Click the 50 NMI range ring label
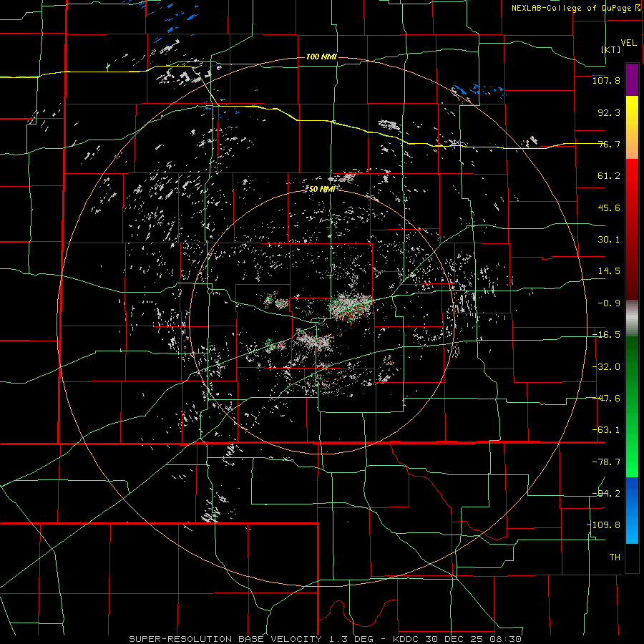This screenshot has width=644, height=644. click(322, 189)
